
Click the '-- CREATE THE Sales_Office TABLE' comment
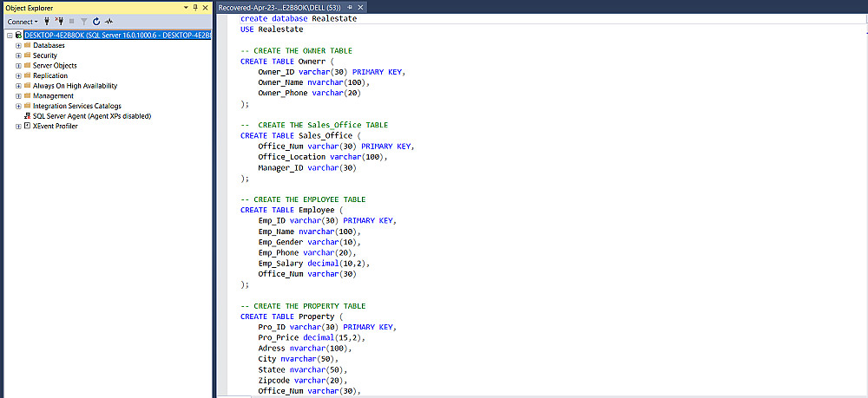pyautogui.click(x=314, y=125)
